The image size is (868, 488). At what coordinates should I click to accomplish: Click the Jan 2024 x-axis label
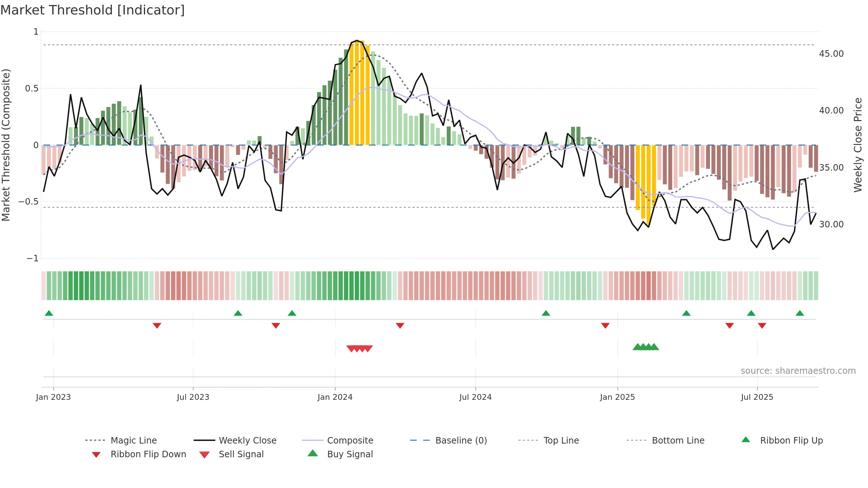335,397
